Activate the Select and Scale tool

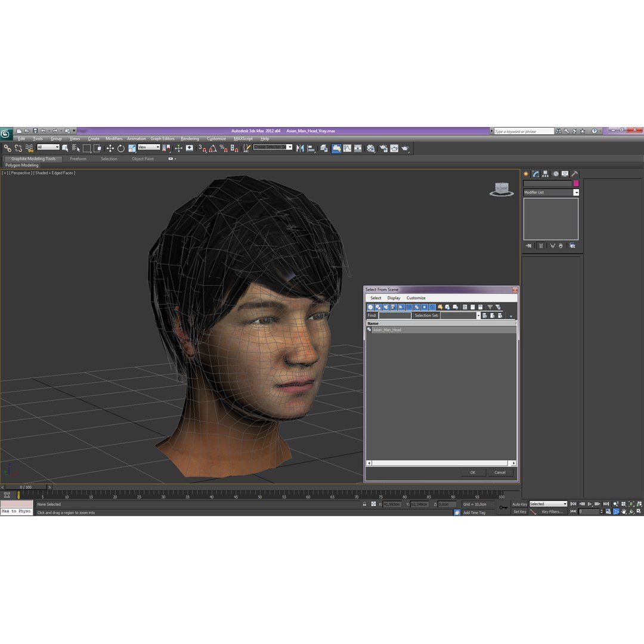[x=132, y=148]
